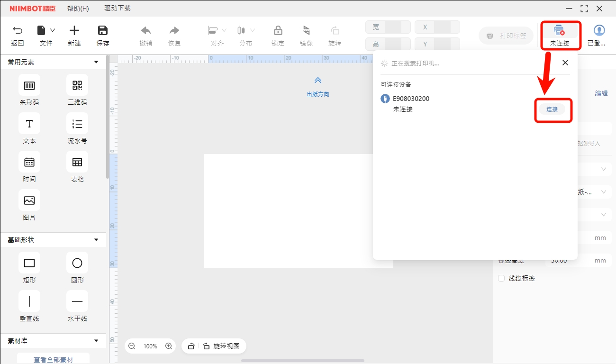
Task: Click the left rotate view icon
Action: pos(191,346)
